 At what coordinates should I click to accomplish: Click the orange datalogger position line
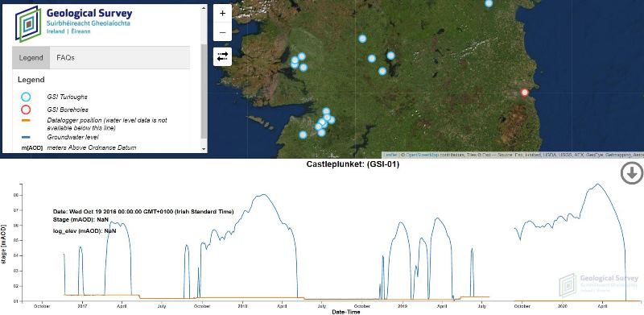tap(26, 121)
